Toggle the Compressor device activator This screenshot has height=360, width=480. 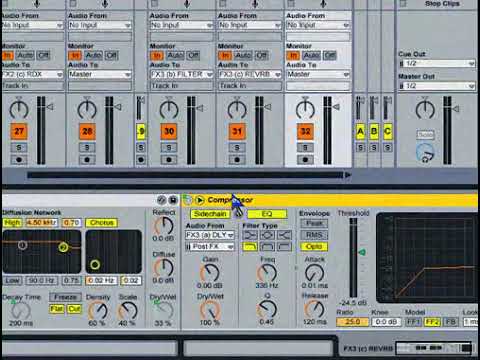click(187, 200)
